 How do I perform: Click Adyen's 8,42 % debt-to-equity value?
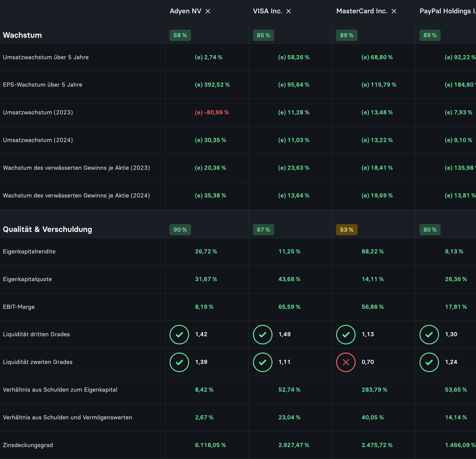pyautogui.click(x=204, y=390)
